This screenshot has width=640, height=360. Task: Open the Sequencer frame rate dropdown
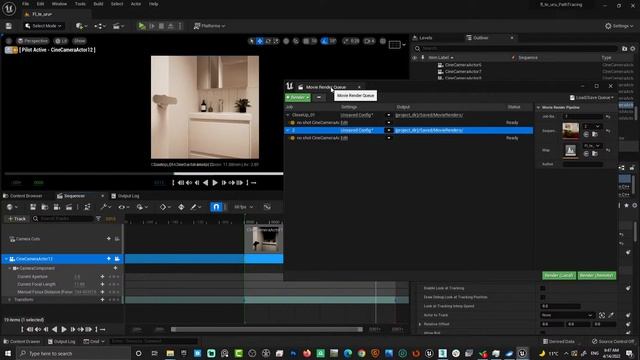pyautogui.click(x=243, y=207)
